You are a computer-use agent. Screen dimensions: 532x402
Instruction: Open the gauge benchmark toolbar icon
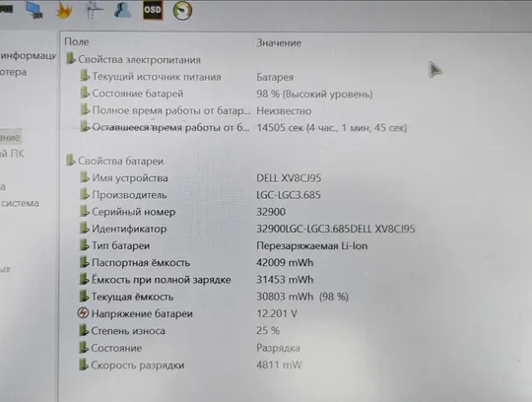pyautogui.click(x=182, y=11)
